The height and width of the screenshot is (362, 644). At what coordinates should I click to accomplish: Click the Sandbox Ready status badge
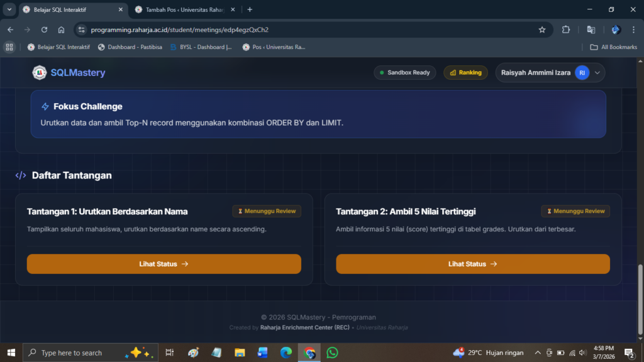(x=404, y=73)
